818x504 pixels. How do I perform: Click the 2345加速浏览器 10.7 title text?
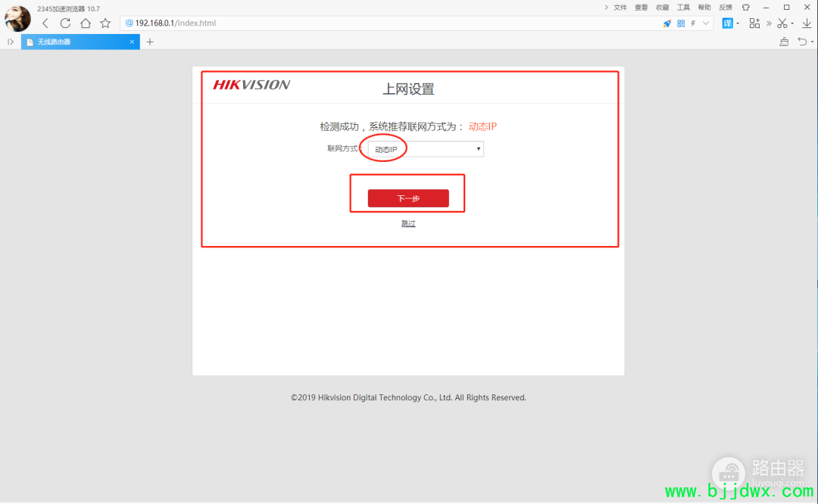[x=68, y=9]
